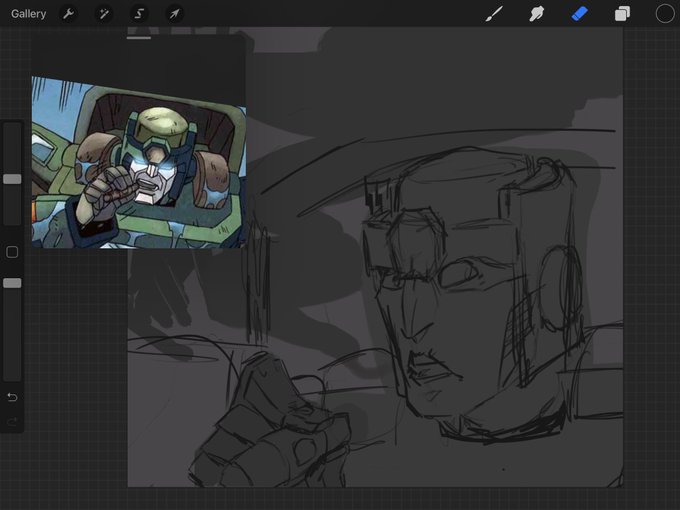Select the Paint brush tool
Image resolution: width=680 pixels, height=510 pixels.
[x=494, y=14]
